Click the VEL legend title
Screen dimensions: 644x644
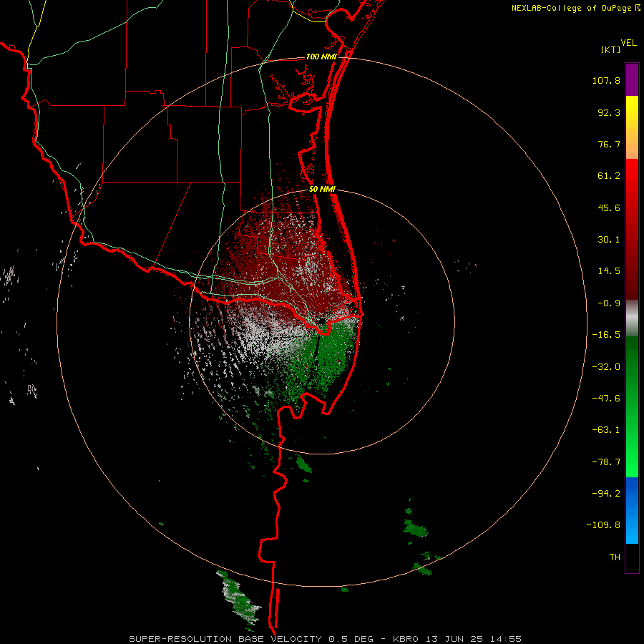click(x=628, y=43)
